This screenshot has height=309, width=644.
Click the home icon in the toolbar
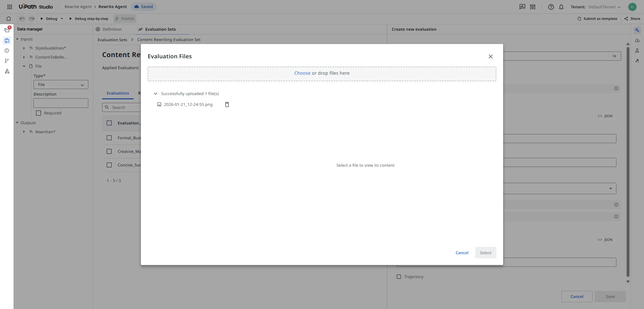click(9, 19)
